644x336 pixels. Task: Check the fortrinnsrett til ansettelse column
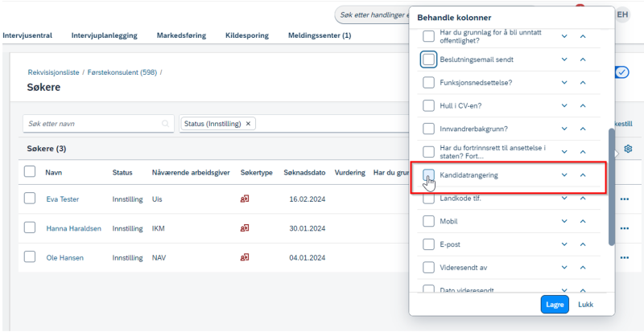click(428, 152)
